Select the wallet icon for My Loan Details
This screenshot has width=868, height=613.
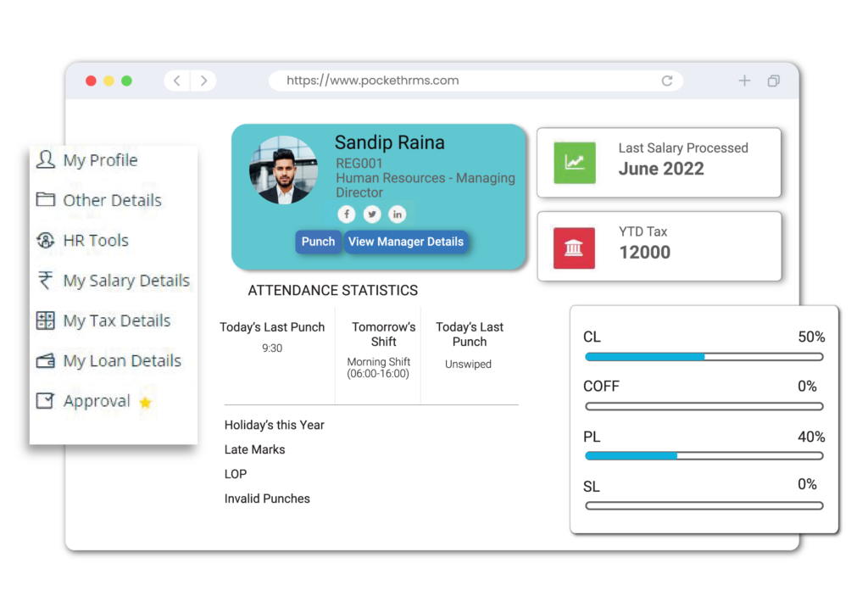[x=43, y=360]
